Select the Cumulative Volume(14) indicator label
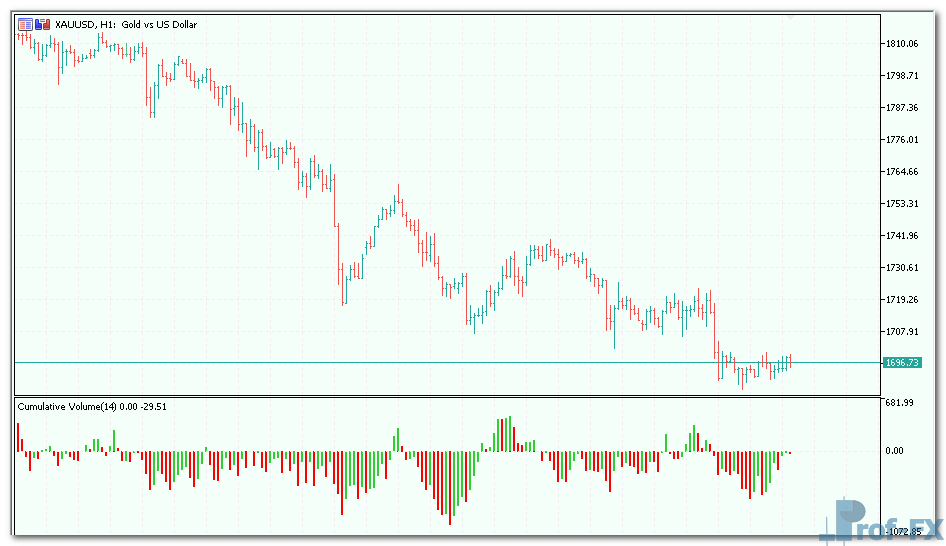The height and width of the screenshot is (546, 946). tap(91, 406)
